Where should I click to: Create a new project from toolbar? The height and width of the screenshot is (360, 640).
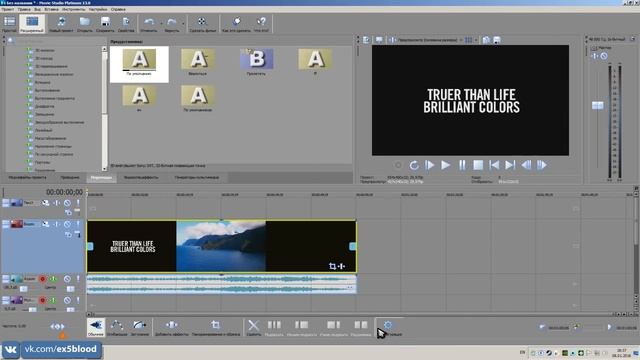(x=61, y=24)
